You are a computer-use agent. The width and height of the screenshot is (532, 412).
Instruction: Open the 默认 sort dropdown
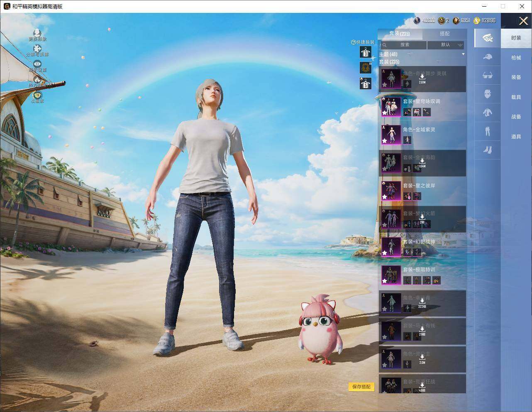[446, 45]
